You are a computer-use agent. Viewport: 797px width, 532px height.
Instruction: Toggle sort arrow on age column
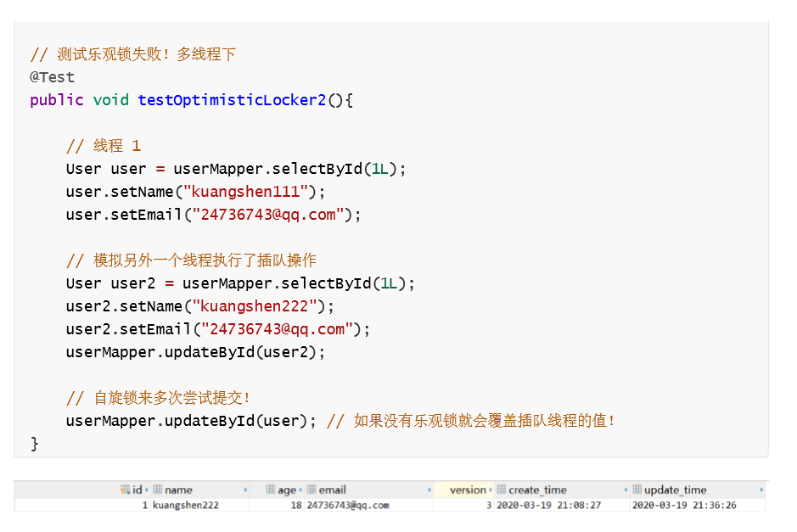point(300,490)
